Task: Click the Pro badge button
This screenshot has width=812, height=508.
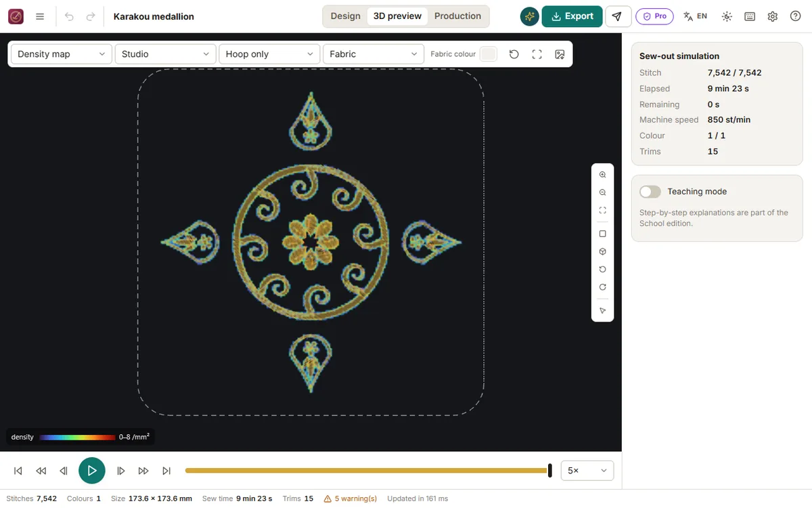Action: point(654,16)
